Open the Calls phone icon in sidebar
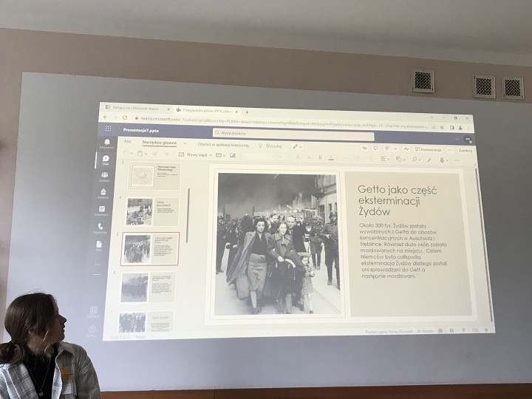The width and height of the screenshot is (532, 399). [x=100, y=228]
